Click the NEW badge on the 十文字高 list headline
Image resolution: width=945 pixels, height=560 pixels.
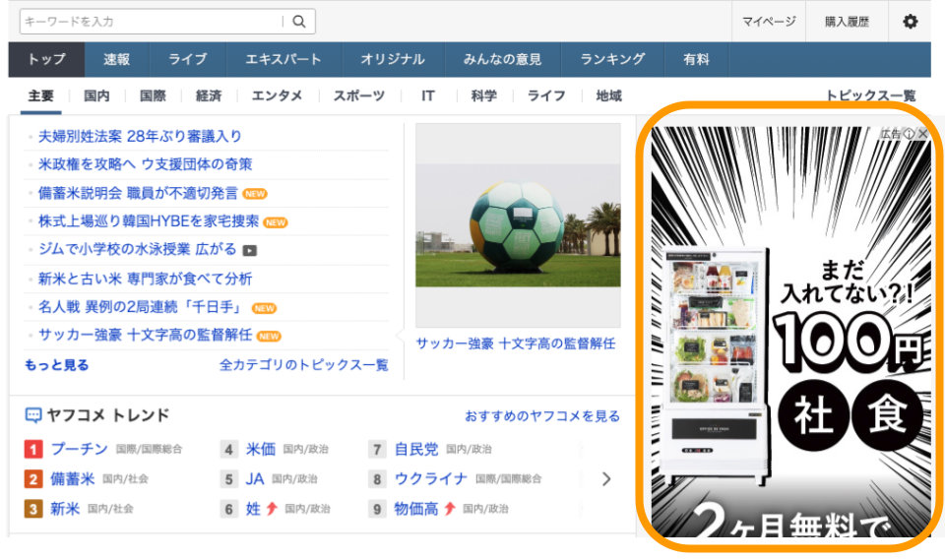click(x=269, y=337)
